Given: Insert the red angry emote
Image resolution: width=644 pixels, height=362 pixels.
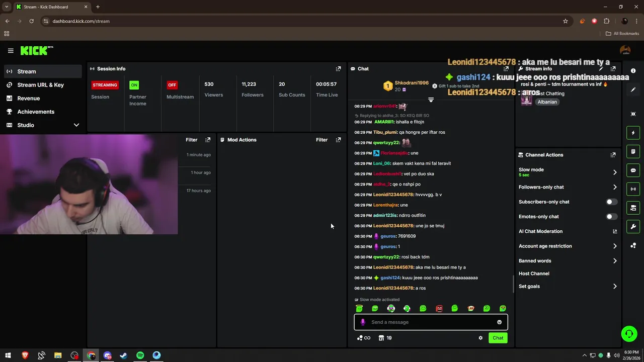Looking at the screenshot, I should (x=439, y=308).
